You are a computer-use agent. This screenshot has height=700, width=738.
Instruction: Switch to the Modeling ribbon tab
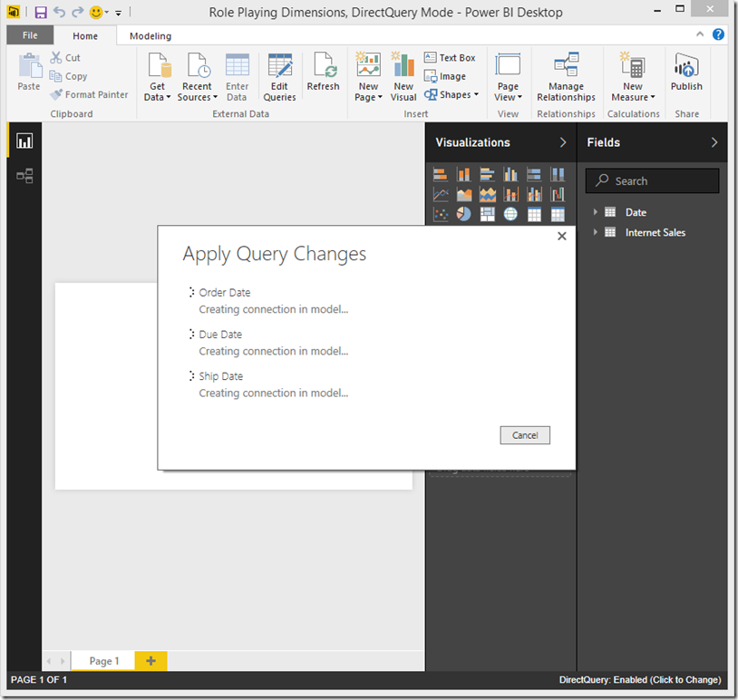click(151, 35)
